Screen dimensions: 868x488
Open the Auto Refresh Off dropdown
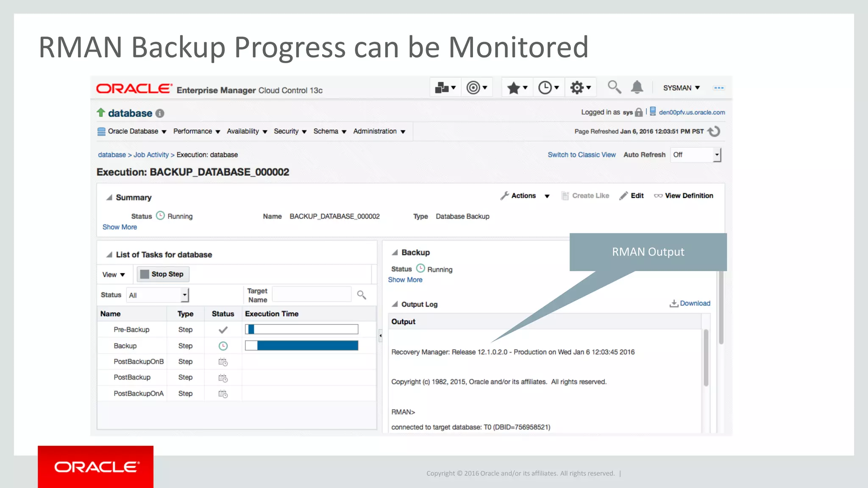(x=696, y=155)
